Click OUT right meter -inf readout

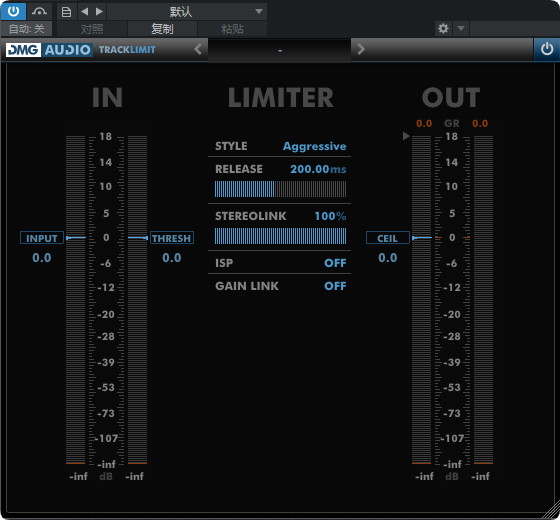(480, 476)
